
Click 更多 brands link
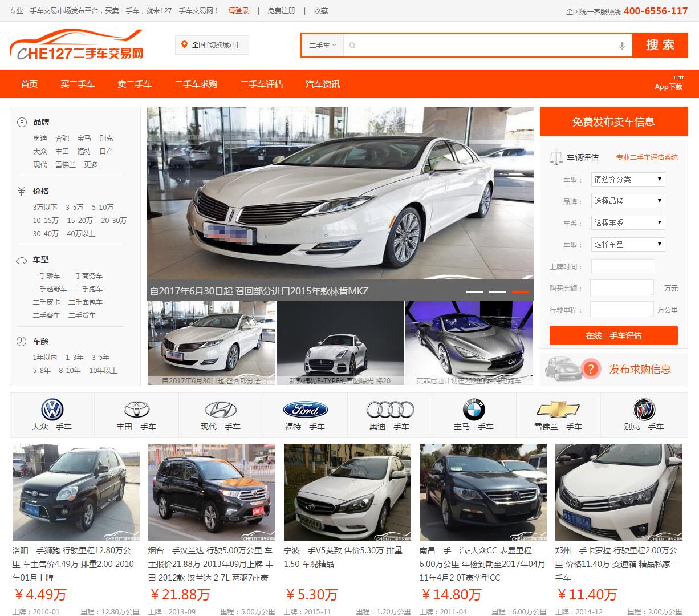(x=91, y=164)
